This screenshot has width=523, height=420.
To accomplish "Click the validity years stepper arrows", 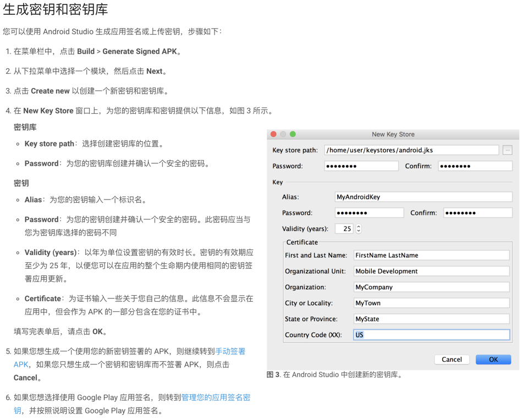I will point(359,229).
